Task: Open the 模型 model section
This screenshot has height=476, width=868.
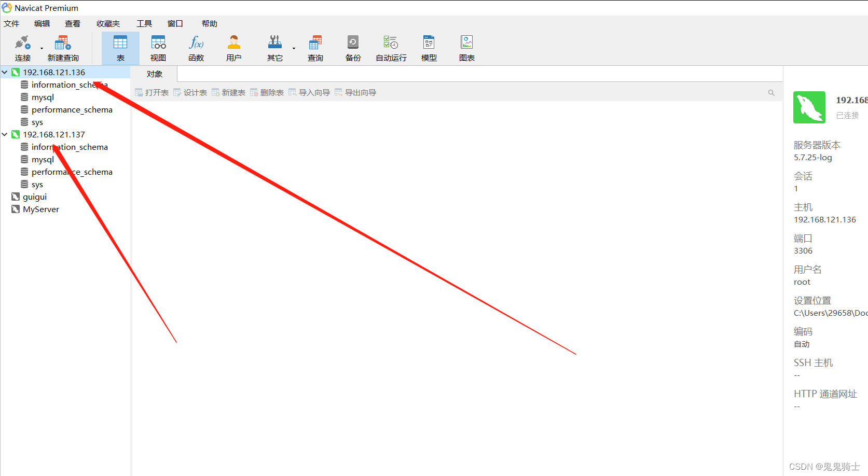Action: pos(429,48)
